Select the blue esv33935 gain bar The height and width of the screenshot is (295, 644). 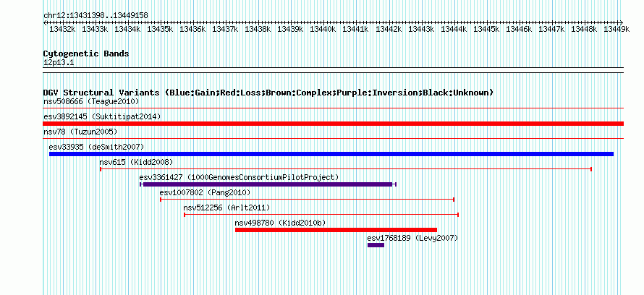(331, 154)
